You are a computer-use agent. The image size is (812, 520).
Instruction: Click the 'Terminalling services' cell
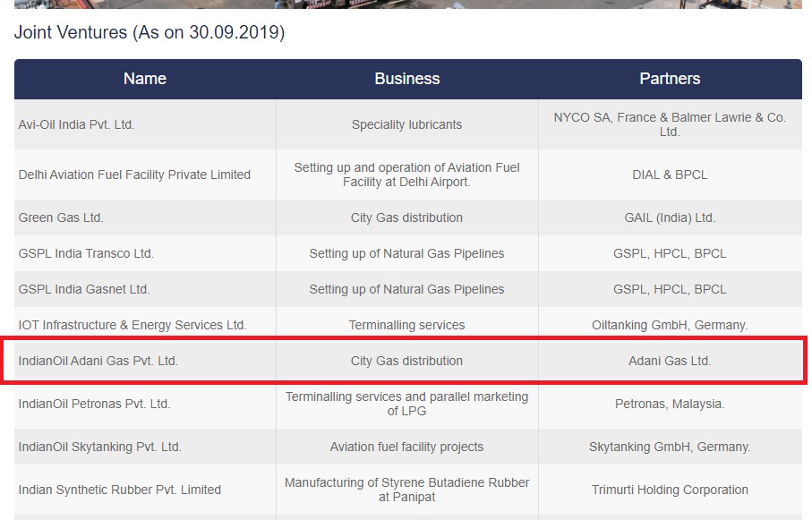[407, 325]
